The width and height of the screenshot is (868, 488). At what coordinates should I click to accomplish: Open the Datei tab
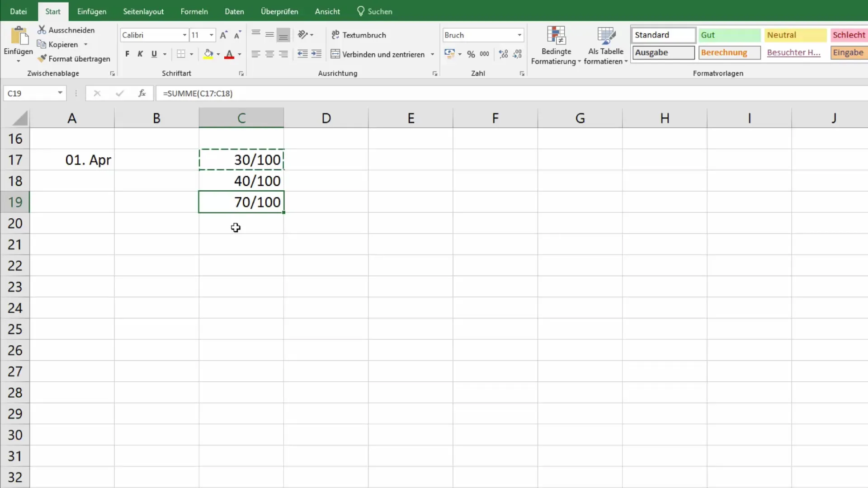(x=19, y=11)
